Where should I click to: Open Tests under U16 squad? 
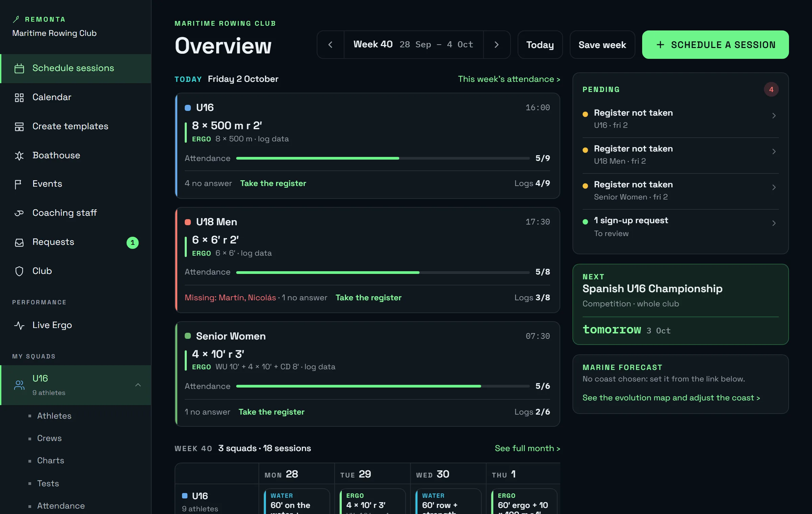[x=48, y=484]
